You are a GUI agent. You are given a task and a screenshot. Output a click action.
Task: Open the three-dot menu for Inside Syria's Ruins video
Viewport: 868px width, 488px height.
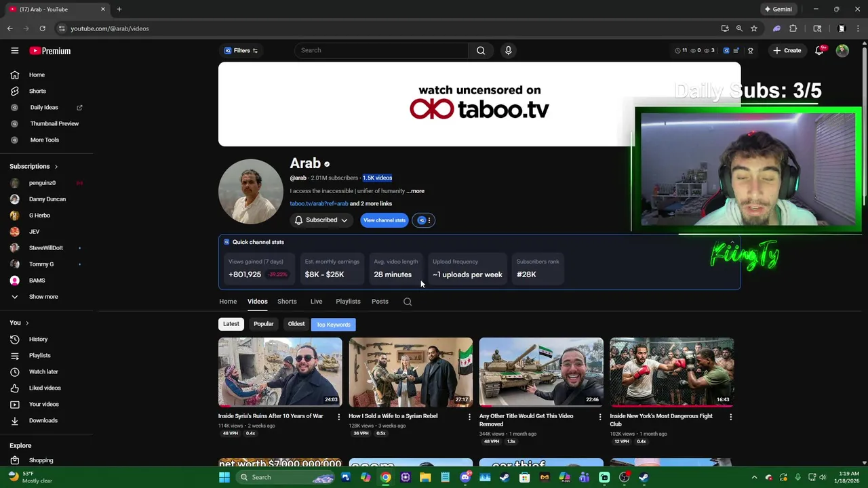tap(339, 417)
